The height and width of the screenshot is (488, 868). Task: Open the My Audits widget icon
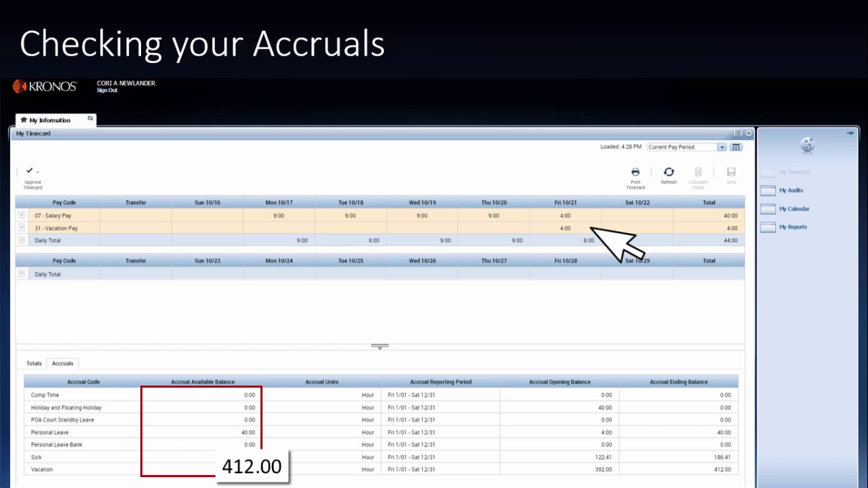pos(768,190)
